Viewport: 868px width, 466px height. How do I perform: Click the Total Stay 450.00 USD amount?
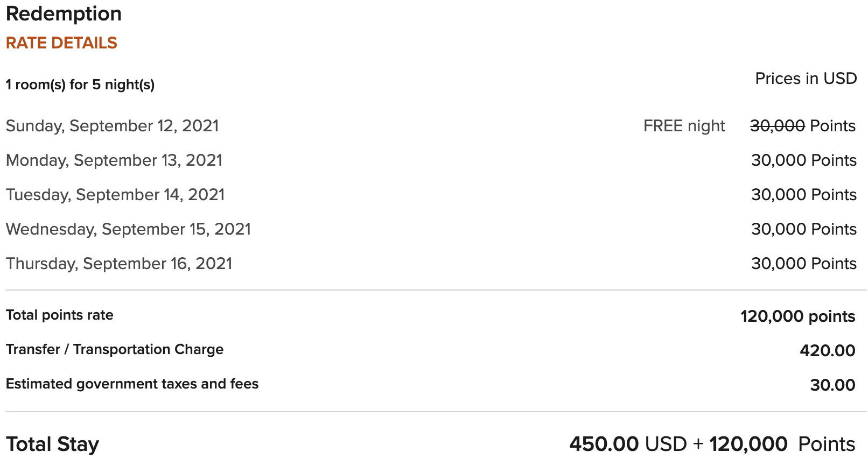tap(628, 444)
